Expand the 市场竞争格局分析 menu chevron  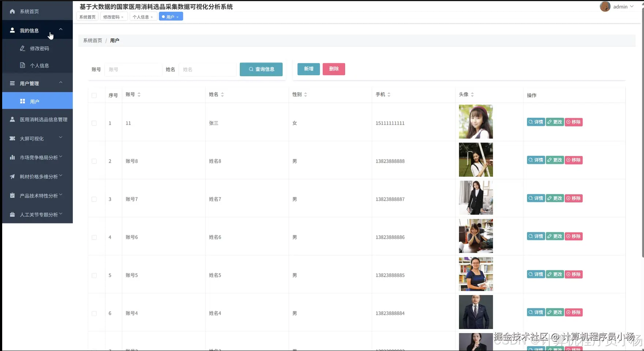pyautogui.click(x=61, y=156)
